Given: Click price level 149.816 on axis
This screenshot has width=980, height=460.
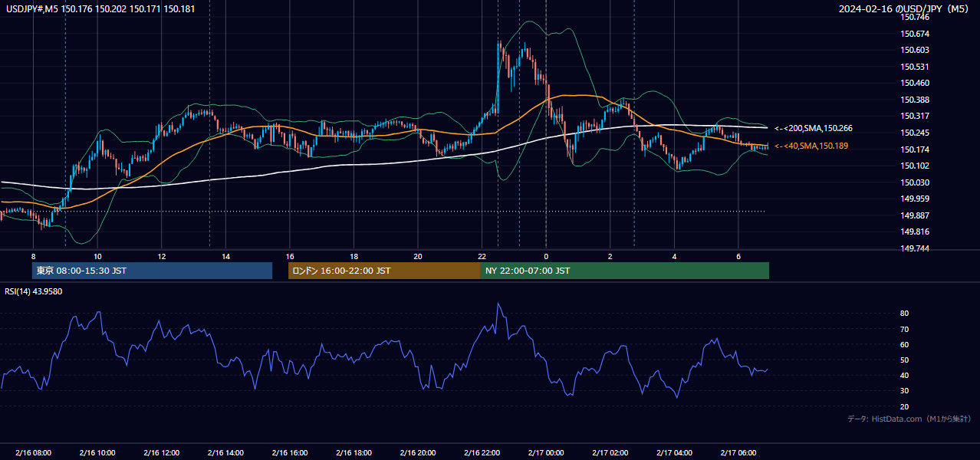Looking at the screenshot, I should [x=915, y=232].
